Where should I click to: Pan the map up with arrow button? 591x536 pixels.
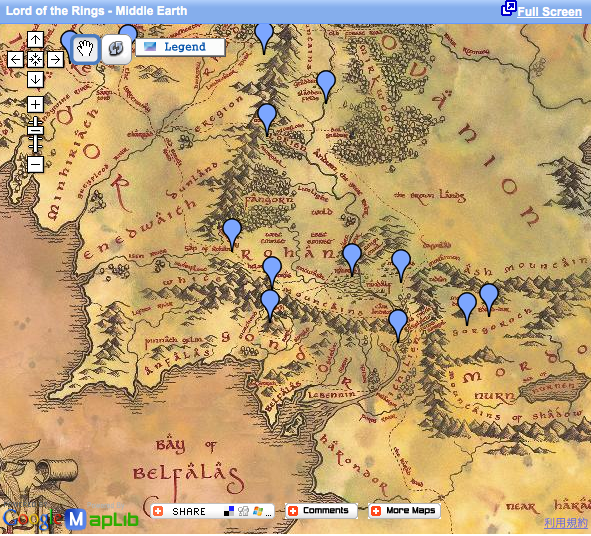click(35, 39)
